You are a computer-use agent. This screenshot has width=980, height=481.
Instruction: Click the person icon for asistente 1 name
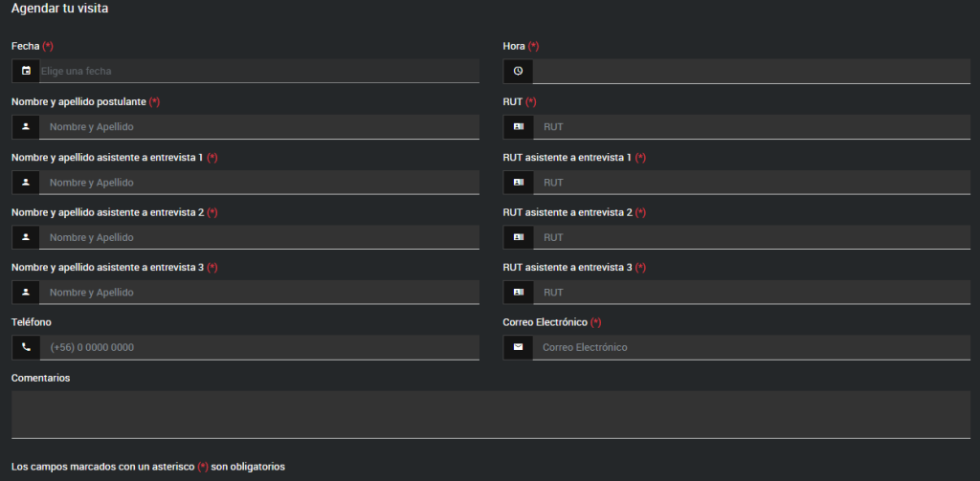coord(26,182)
